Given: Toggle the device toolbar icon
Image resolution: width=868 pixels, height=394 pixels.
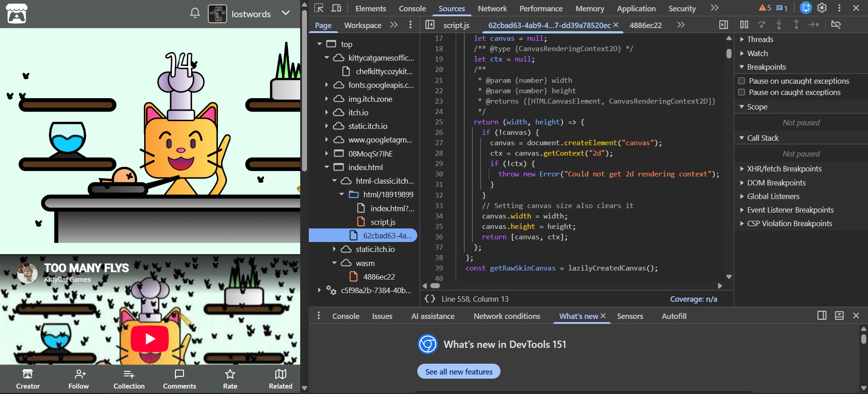Looking at the screenshot, I should coord(336,8).
